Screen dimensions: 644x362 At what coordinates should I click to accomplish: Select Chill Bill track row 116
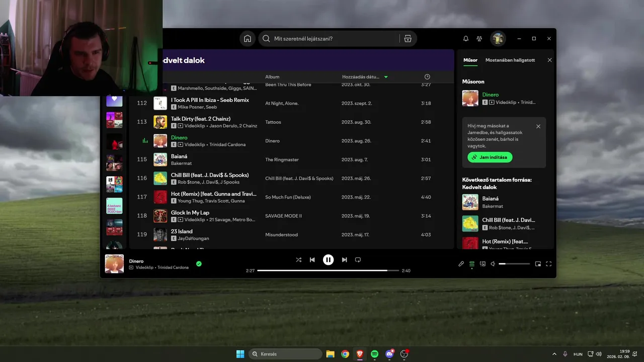(291, 178)
